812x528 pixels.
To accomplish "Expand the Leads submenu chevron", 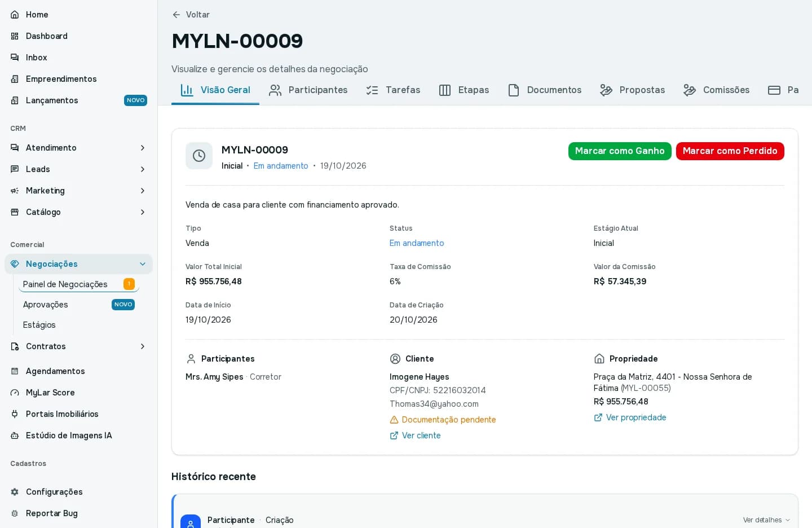I will (x=143, y=169).
